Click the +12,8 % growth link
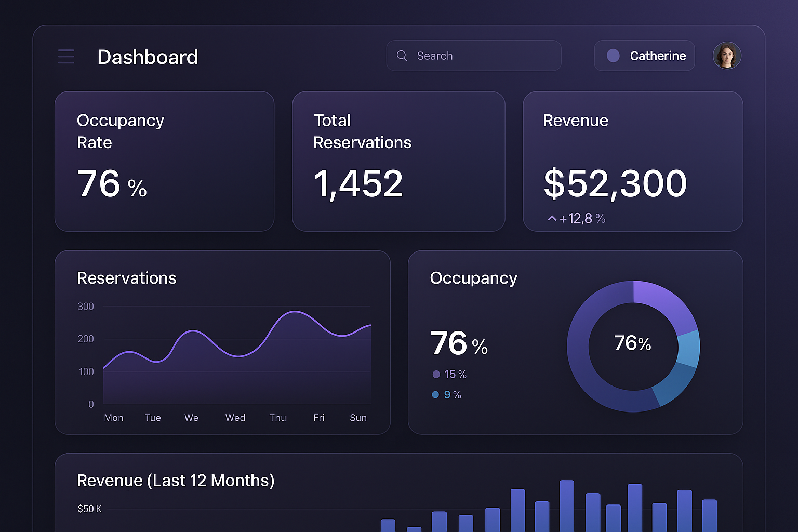The image size is (798, 532). (x=582, y=218)
